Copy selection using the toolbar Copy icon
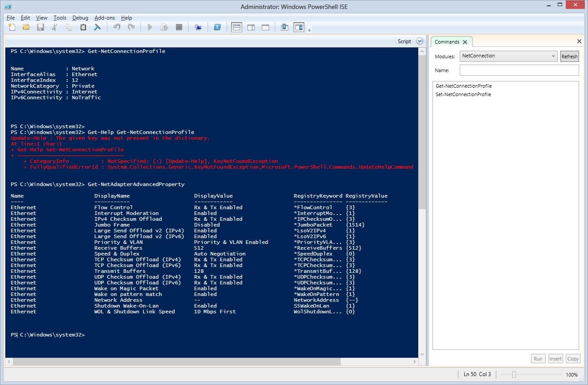This screenshot has width=588, height=385. pos(69,28)
